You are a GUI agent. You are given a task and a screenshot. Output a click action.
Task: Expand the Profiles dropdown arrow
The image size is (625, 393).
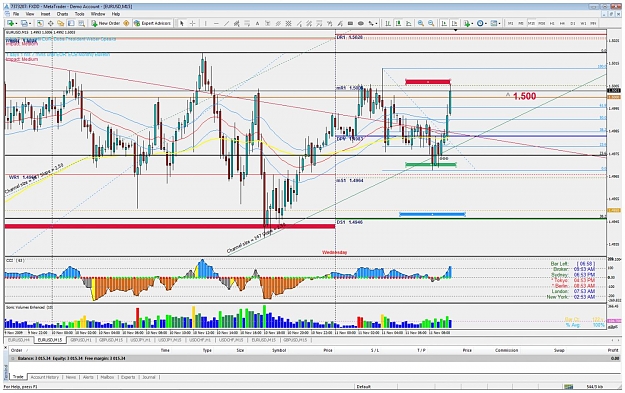30,23
